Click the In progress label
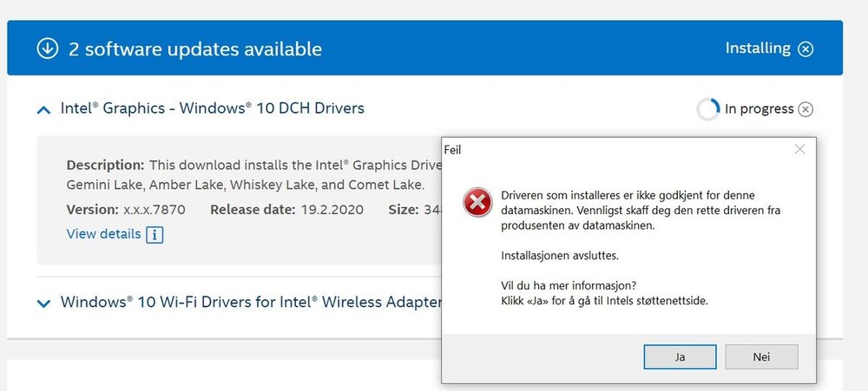Viewport: 868px width, 391px height. click(759, 109)
